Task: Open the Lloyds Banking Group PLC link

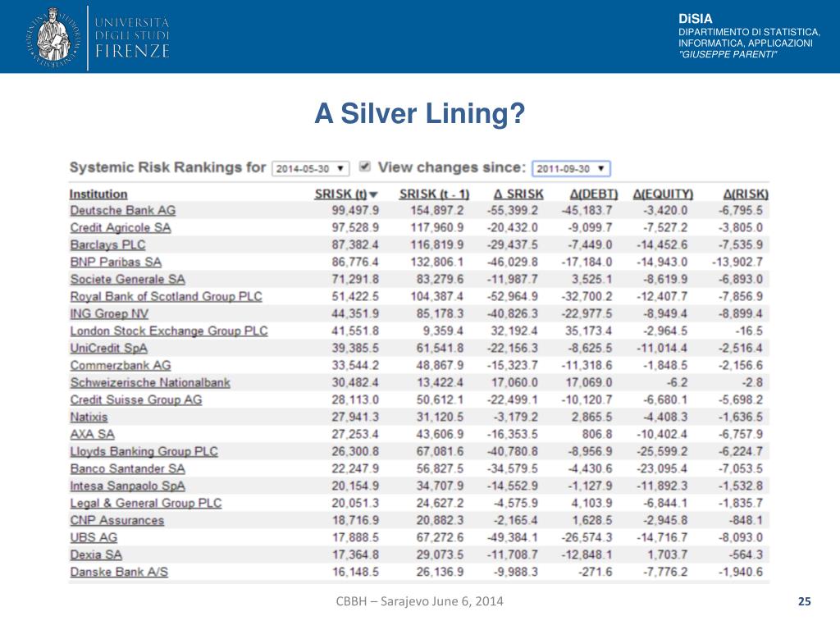Action: 144,451
